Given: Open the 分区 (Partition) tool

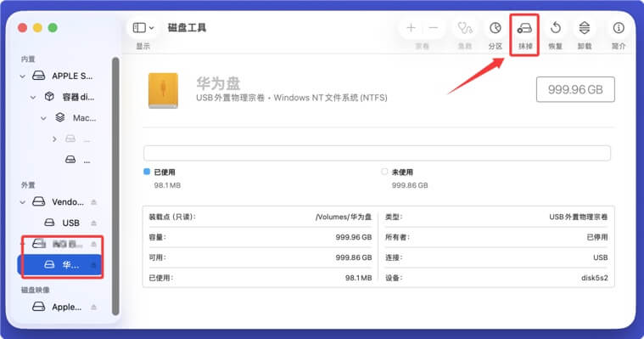Looking at the screenshot, I should point(496,28).
